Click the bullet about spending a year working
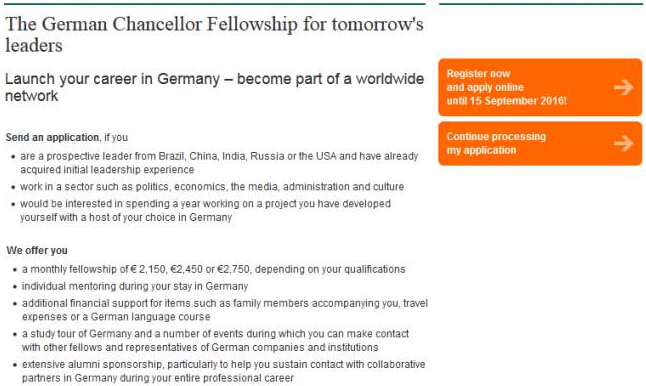 click(206, 211)
